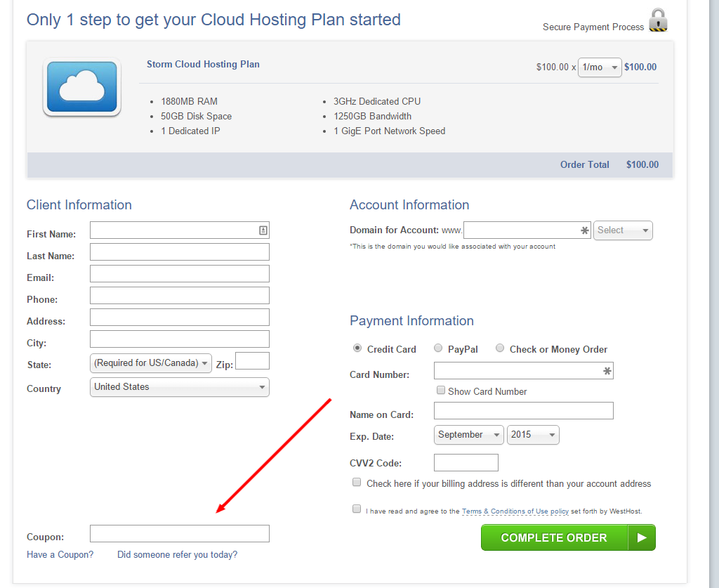Open the domain extension Select dropdown
Viewport: 719px width, 588px height.
click(x=623, y=230)
